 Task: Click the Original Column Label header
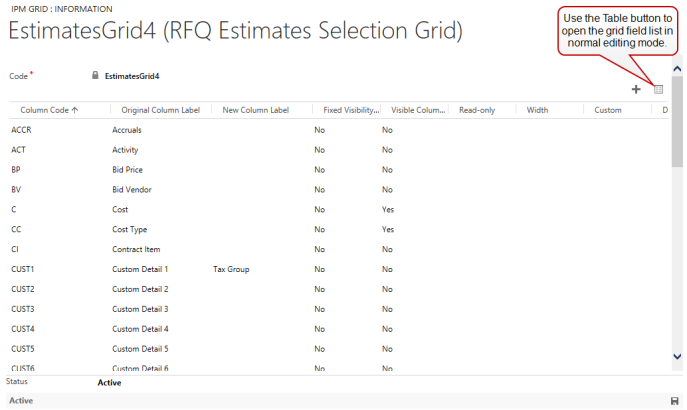(x=160, y=110)
